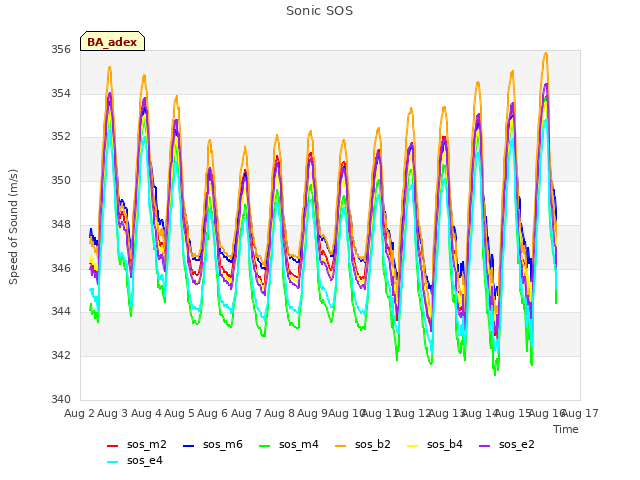Viewport: 640px width, 480px height.
Task: Click the Time axis label
Action: 566,429
